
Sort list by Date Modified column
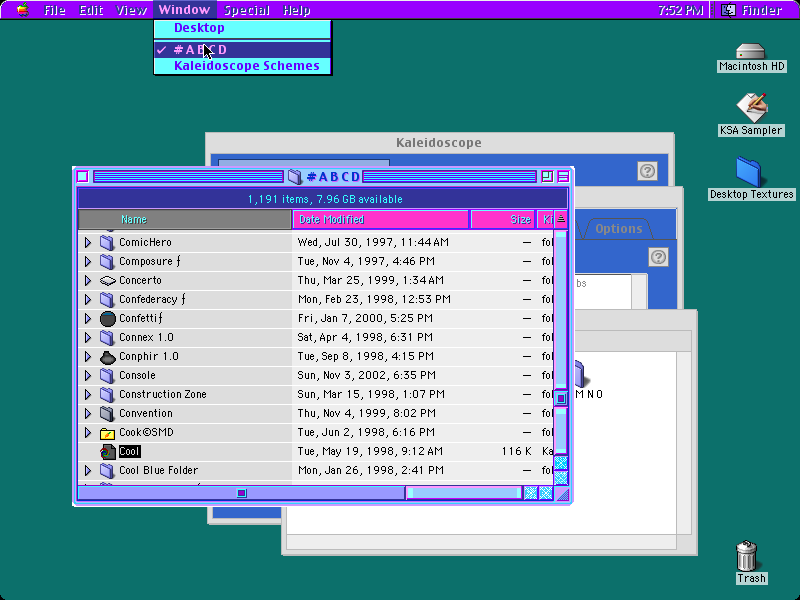click(381, 219)
